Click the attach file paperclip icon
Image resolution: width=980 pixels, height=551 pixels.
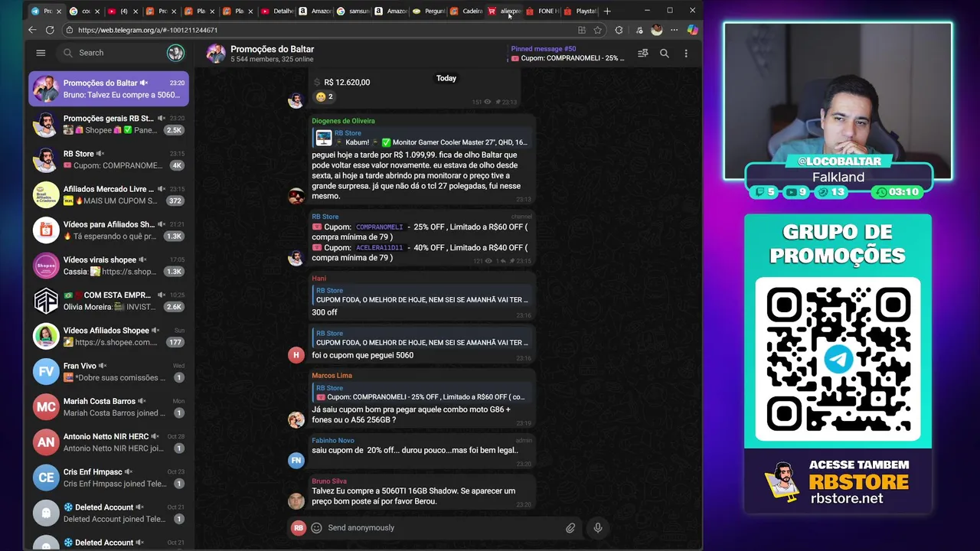click(570, 528)
